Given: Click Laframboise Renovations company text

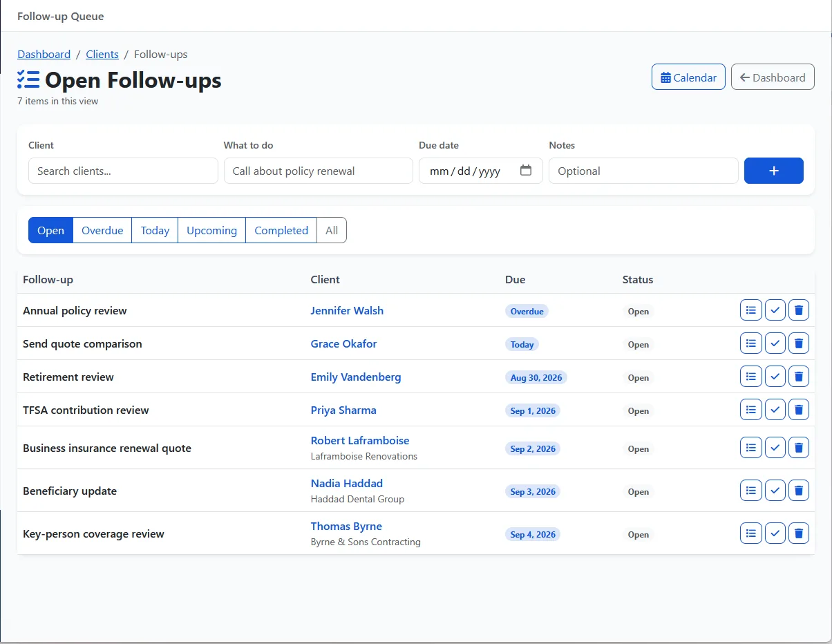Looking at the screenshot, I should point(364,456).
